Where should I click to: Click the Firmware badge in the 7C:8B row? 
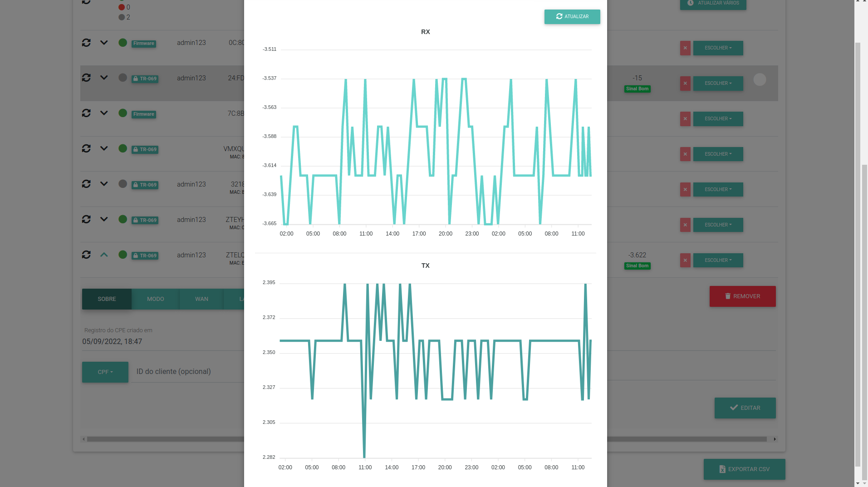[x=144, y=114]
